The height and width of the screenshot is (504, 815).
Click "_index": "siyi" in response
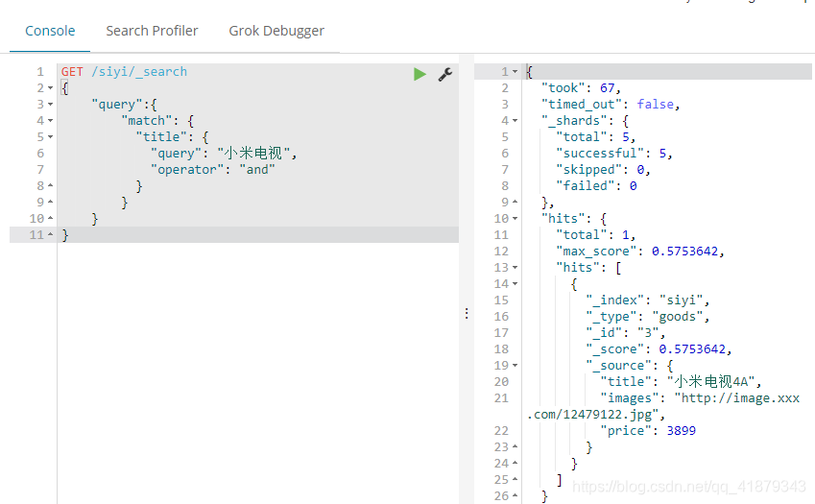click(x=648, y=300)
